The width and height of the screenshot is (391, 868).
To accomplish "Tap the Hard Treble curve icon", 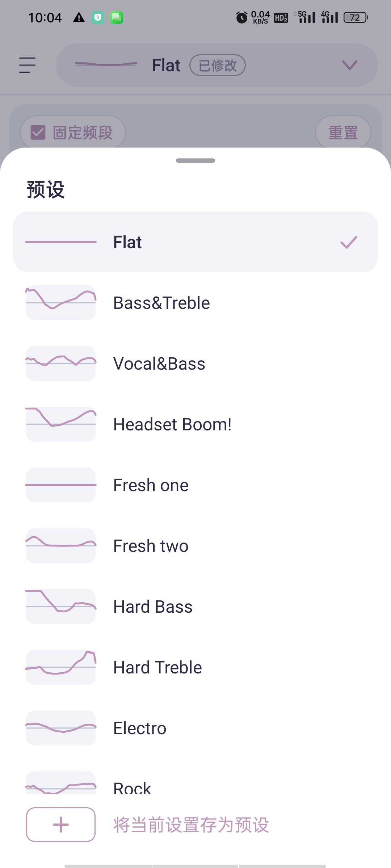I will tap(61, 667).
